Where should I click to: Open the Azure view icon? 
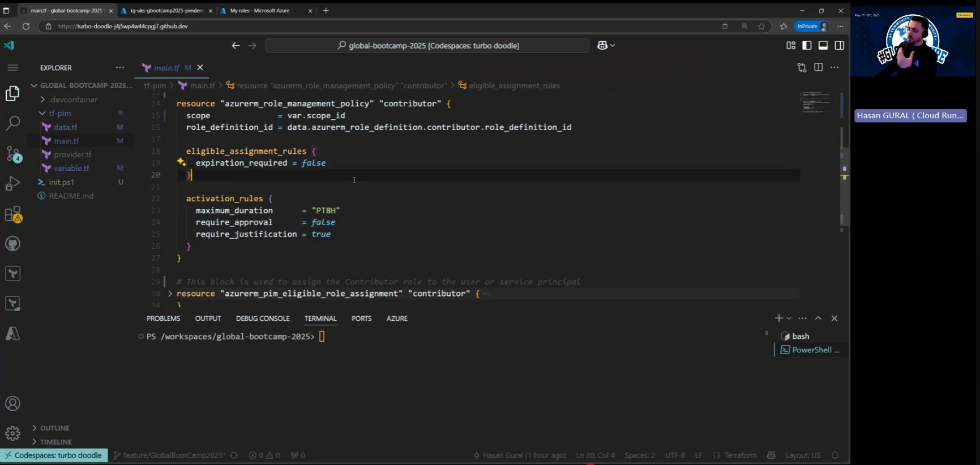coord(12,334)
